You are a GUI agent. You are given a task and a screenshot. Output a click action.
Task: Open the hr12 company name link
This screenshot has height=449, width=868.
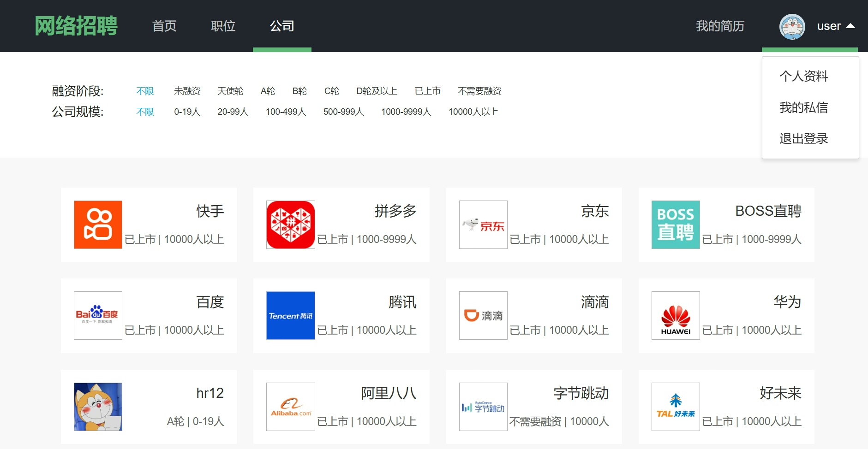tap(210, 393)
